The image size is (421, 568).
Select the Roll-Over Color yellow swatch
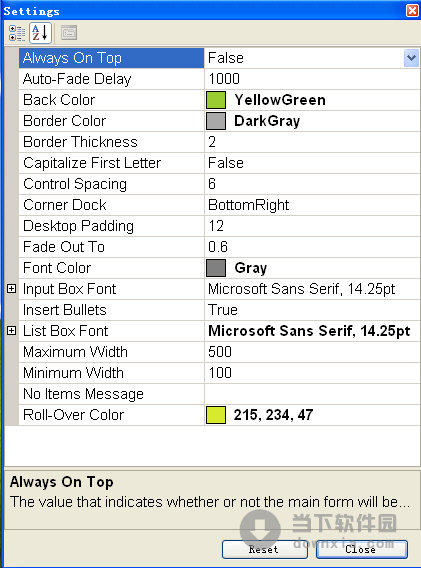pos(216,415)
